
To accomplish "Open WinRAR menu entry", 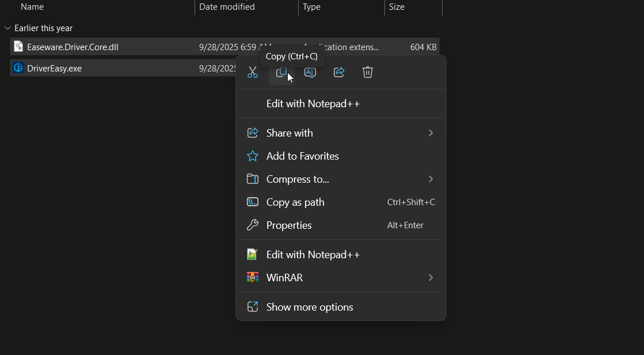I will point(341,278).
